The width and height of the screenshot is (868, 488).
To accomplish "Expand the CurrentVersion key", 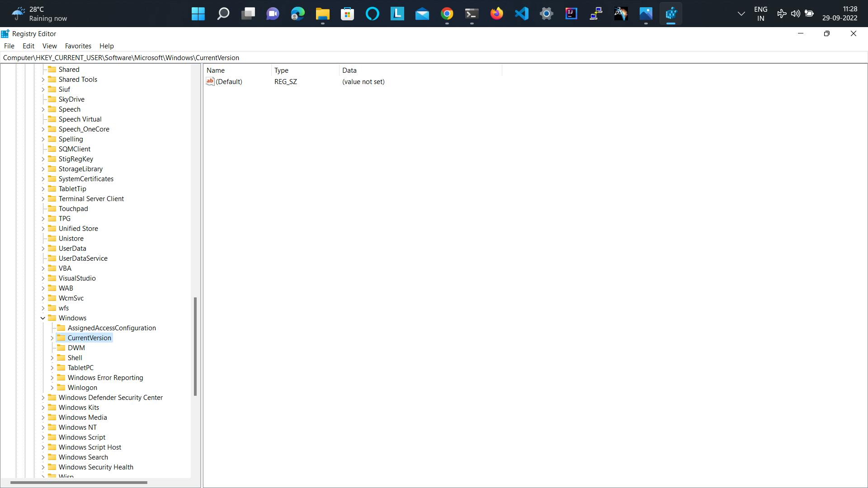I will coord(52,338).
